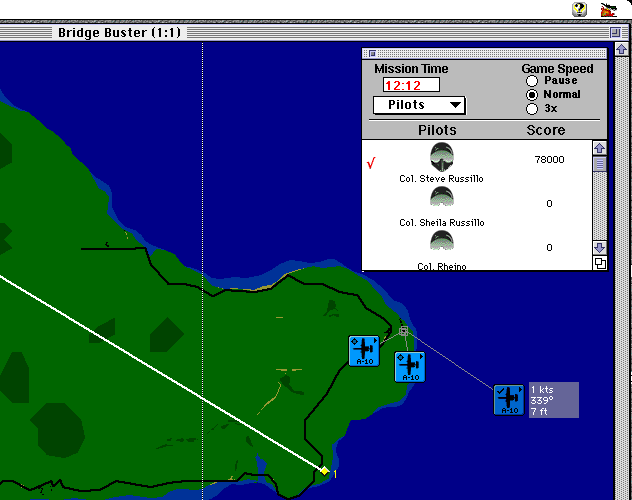Open the Pilots dropdown menu
This screenshot has width=632, height=500.
(419, 105)
